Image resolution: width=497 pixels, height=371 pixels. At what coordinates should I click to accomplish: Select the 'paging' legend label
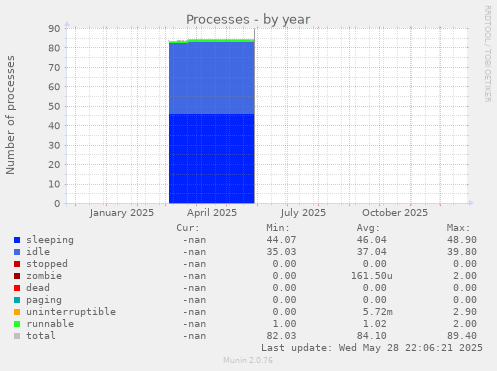[44, 300]
